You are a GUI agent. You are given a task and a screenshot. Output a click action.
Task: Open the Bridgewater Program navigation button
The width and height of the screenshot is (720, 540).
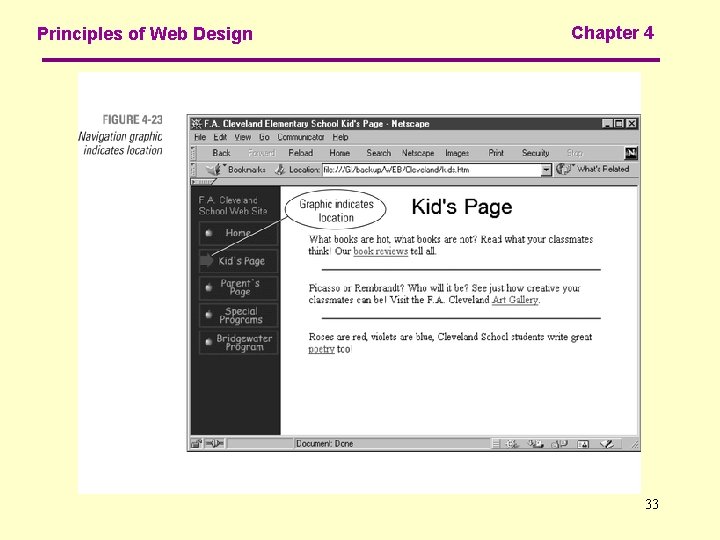(x=238, y=343)
